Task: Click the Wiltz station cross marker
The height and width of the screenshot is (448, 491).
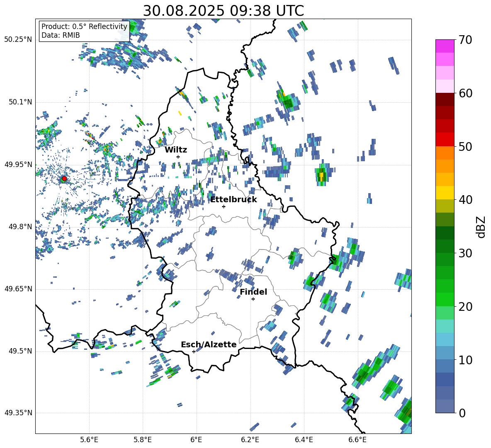Action: click(178, 157)
